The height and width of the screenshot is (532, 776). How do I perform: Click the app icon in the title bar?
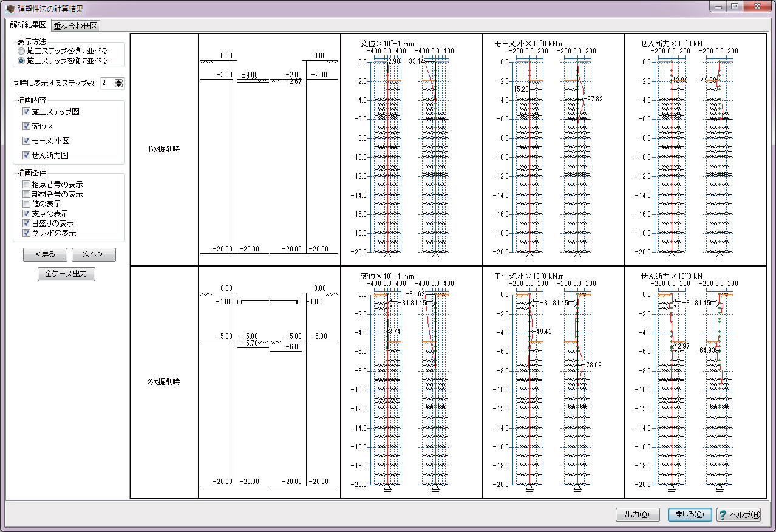click(10, 9)
